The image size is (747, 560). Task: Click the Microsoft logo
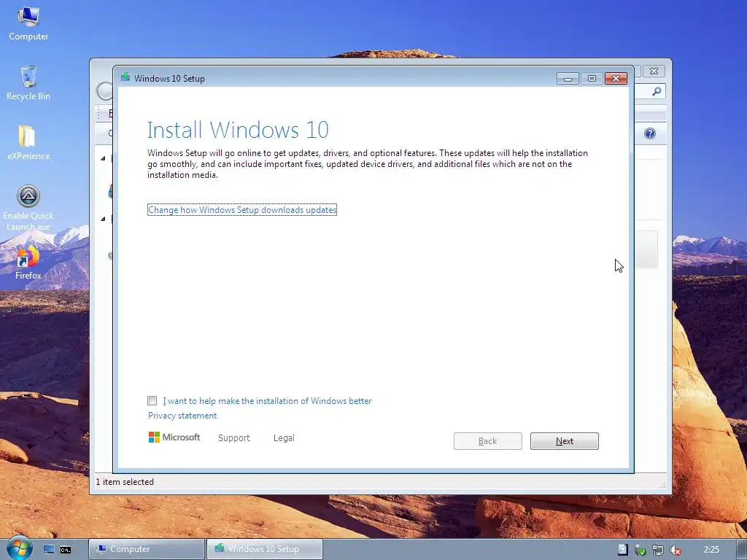174,437
